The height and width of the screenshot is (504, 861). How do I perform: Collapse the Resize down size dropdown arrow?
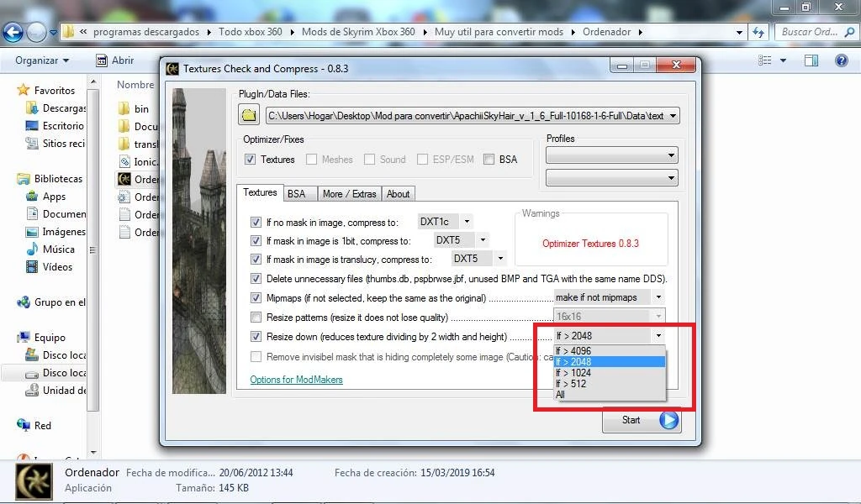(x=658, y=335)
